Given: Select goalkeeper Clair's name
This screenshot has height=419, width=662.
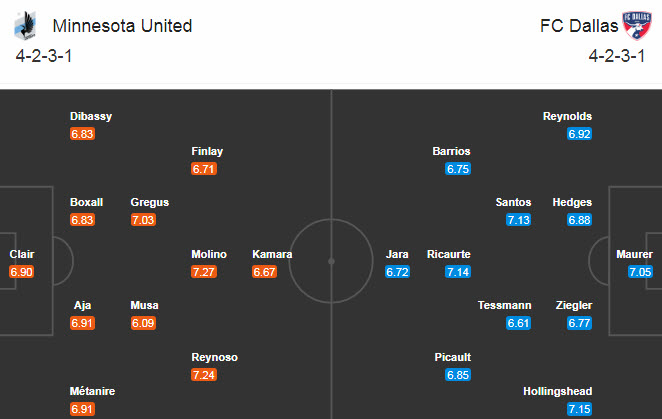Looking at the screenshot, I should tap(22, 254).
